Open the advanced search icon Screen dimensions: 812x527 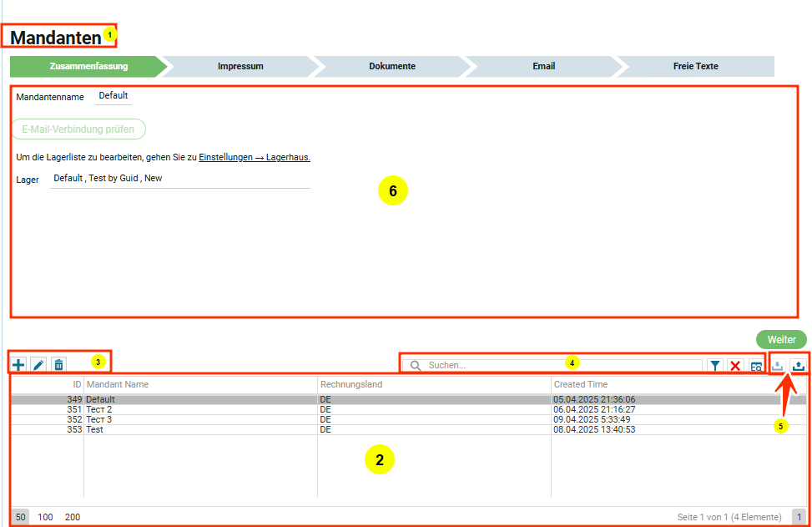click(755, 366)
